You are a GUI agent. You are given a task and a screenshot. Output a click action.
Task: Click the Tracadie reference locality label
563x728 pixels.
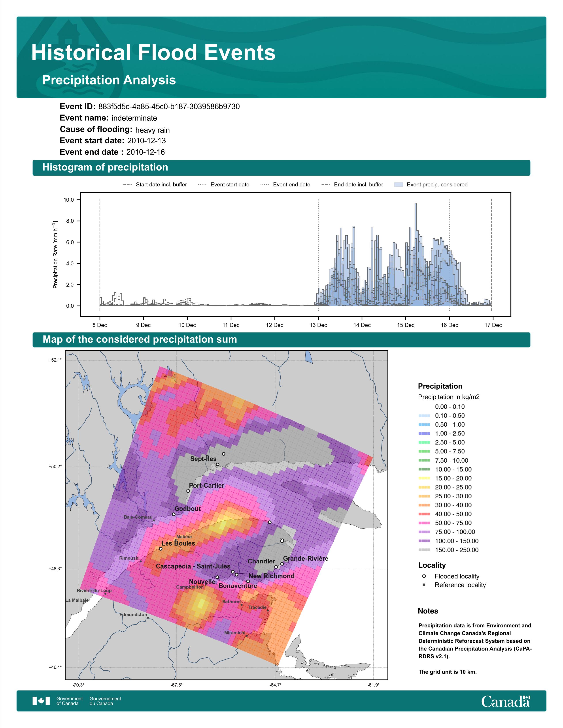pos(257,607)
